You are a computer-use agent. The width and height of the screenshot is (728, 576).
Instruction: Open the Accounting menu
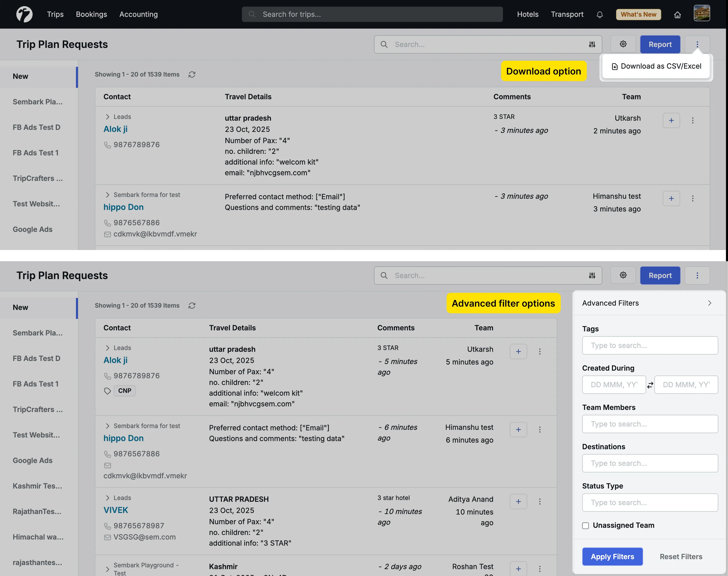pyautogui.click(x=139, y=14)
